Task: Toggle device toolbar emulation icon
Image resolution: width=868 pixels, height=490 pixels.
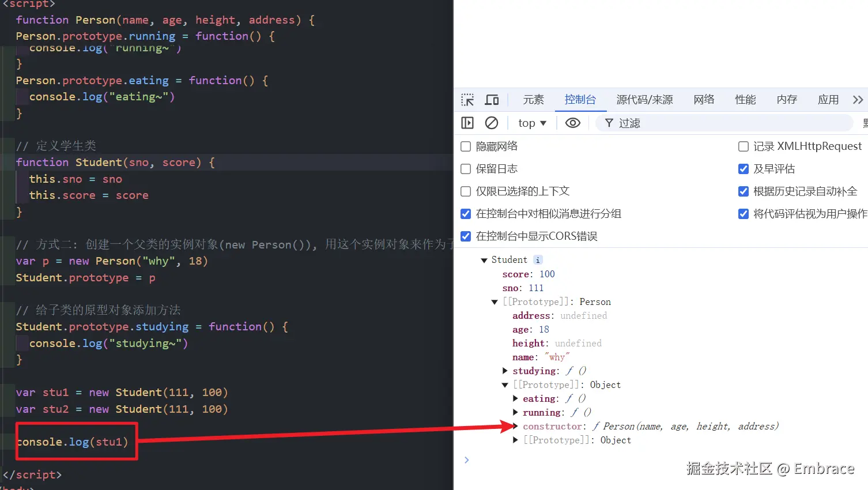Action: click(x=492, y=100)
